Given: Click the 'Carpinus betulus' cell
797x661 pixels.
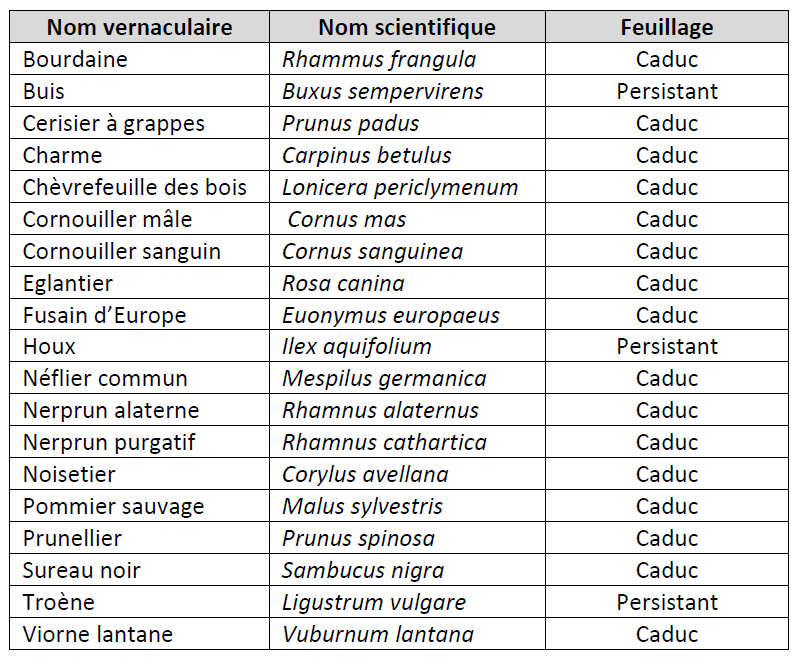Looking at the screenshot, I should (x=367, y=156).
